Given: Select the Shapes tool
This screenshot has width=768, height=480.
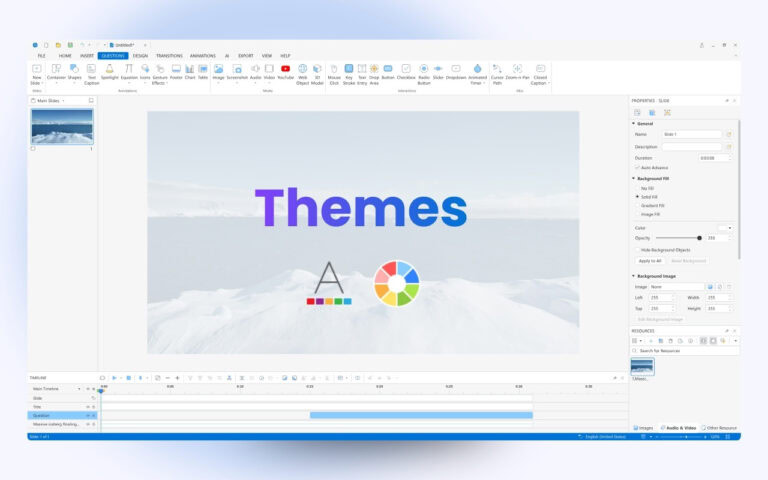Looking at the screenshot, I should [74, 72].
